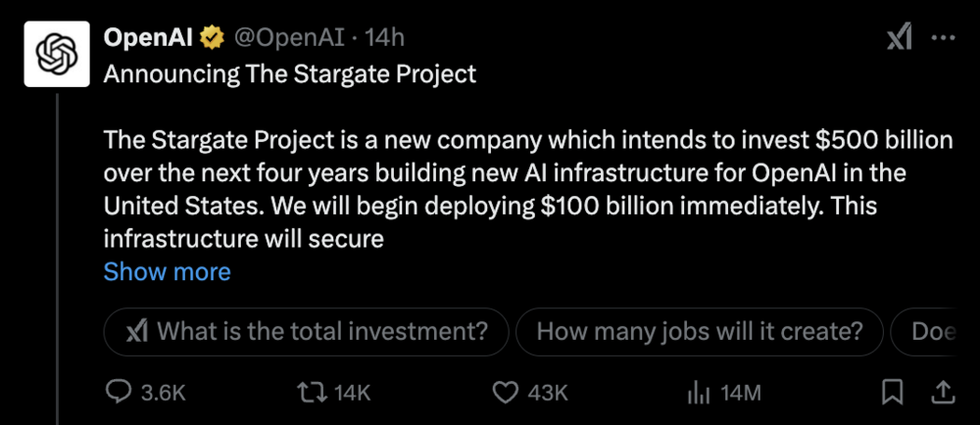Click the @OpenAI handle
The image size is (980, 425).
[290, 38]
